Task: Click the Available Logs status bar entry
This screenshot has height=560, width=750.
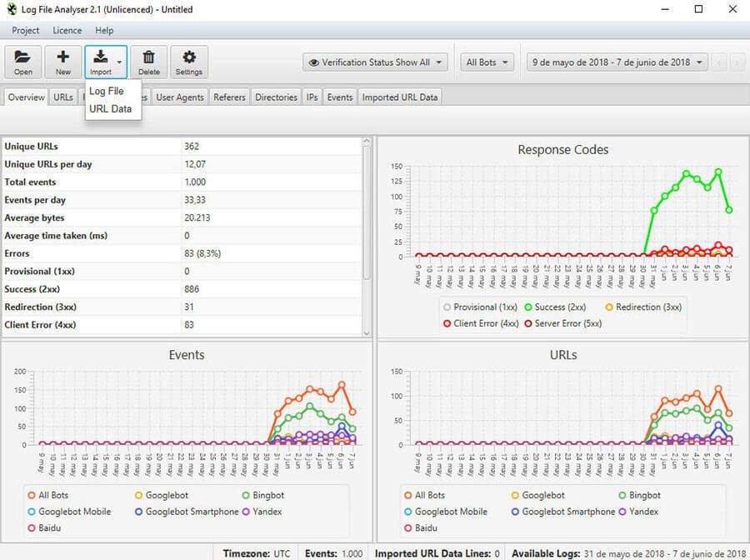Action: [x=628, y=553]
